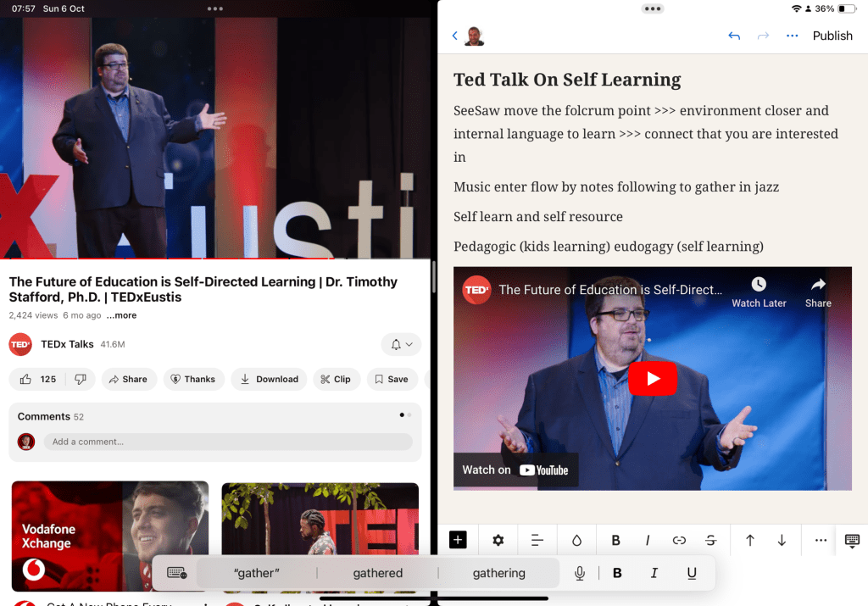The image size is (868, 606).
Task: Hide the keyboard from the editor toolbar
Action: 852,541
